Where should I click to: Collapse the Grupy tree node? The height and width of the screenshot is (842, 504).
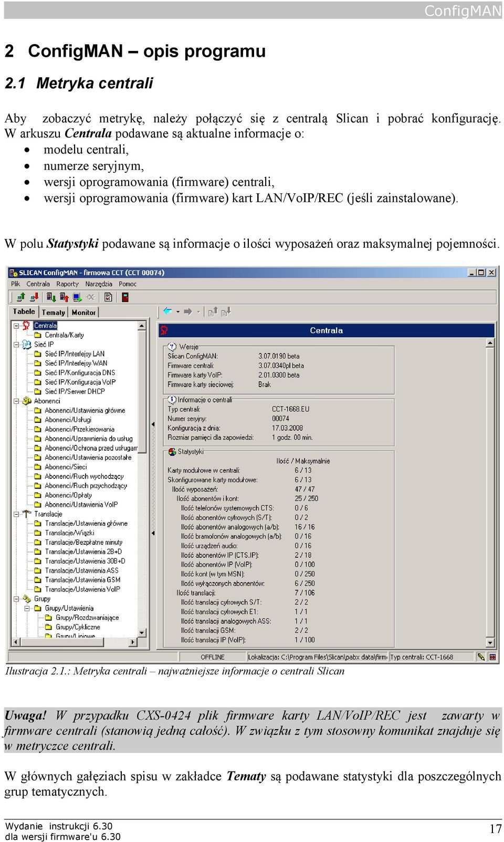(16, 598)
